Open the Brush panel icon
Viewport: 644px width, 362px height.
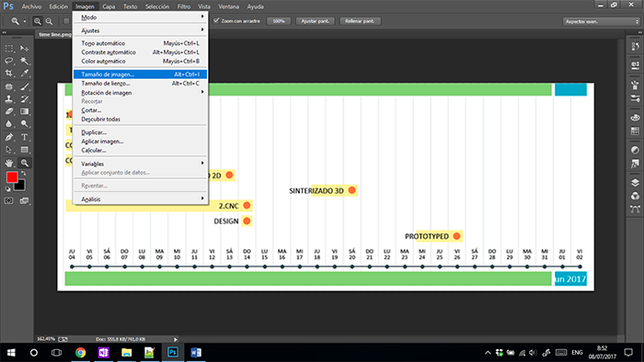pyautogui.click(x=635, y=98)
